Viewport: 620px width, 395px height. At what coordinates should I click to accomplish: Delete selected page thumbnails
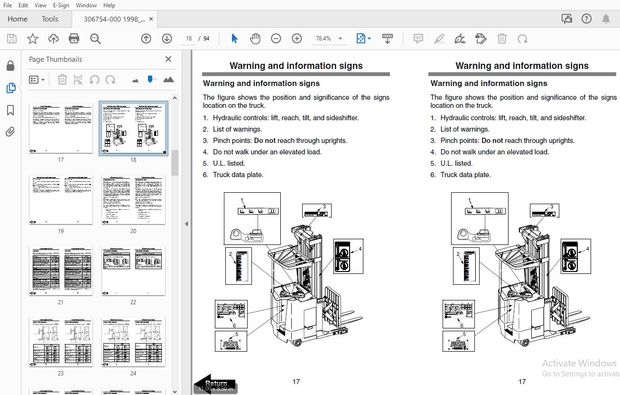coord(62,80)
